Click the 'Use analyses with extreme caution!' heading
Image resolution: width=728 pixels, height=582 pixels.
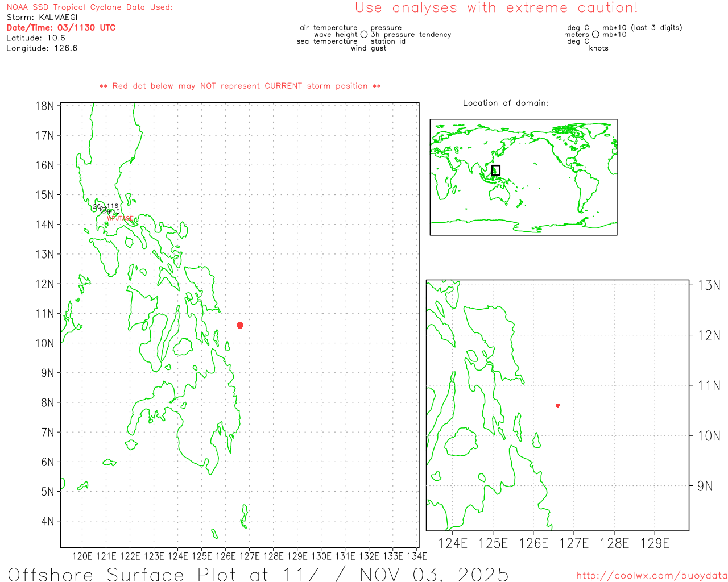pyautogui.click(x=496, y=8)
